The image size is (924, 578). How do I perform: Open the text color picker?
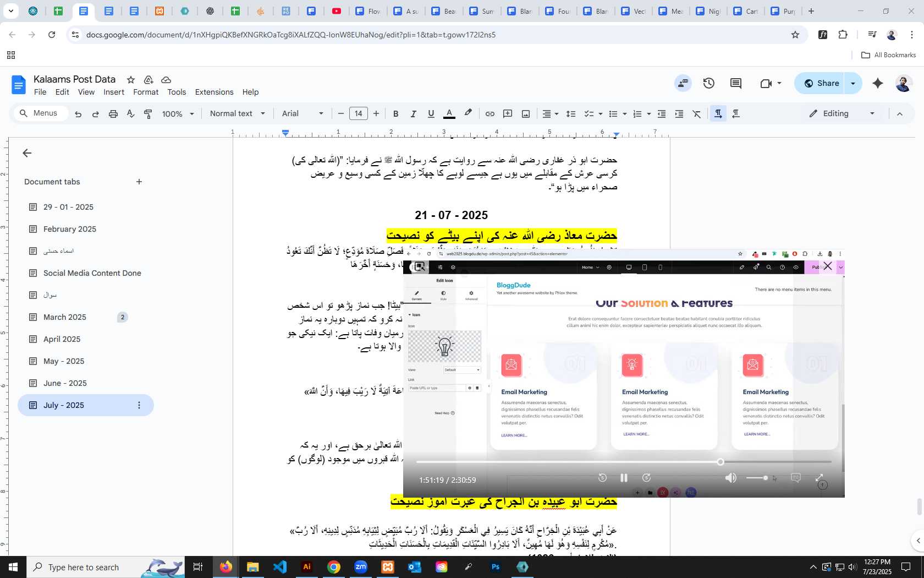[449, 114]
